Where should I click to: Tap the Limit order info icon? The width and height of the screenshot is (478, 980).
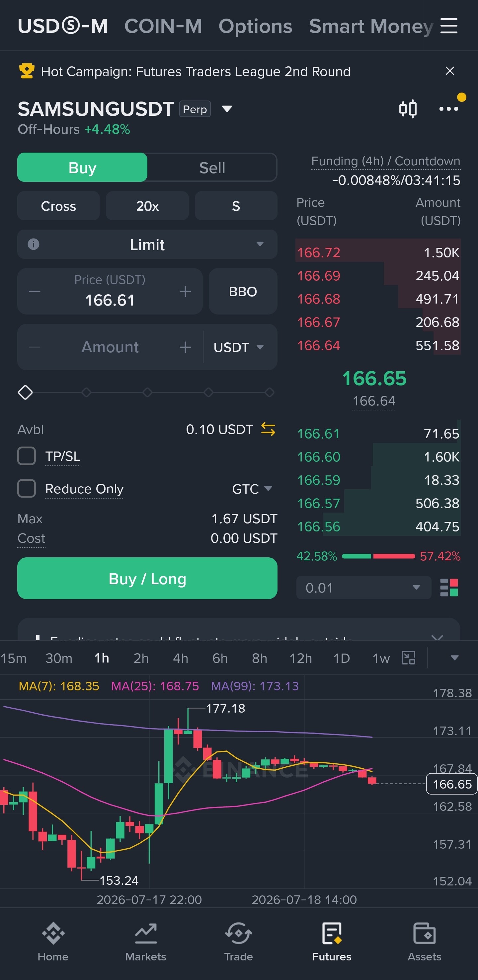tap(34, 244)
